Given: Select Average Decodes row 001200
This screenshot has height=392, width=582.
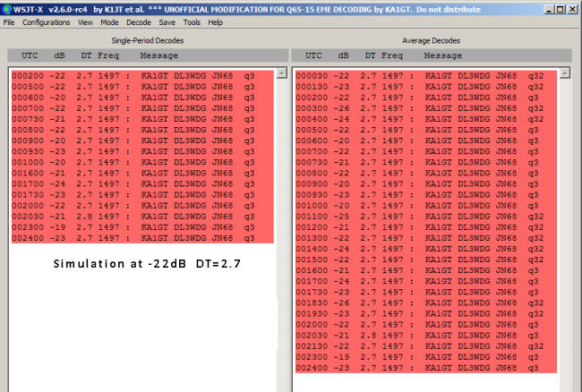Looking at the screenshot, I should tap(426, 227).
